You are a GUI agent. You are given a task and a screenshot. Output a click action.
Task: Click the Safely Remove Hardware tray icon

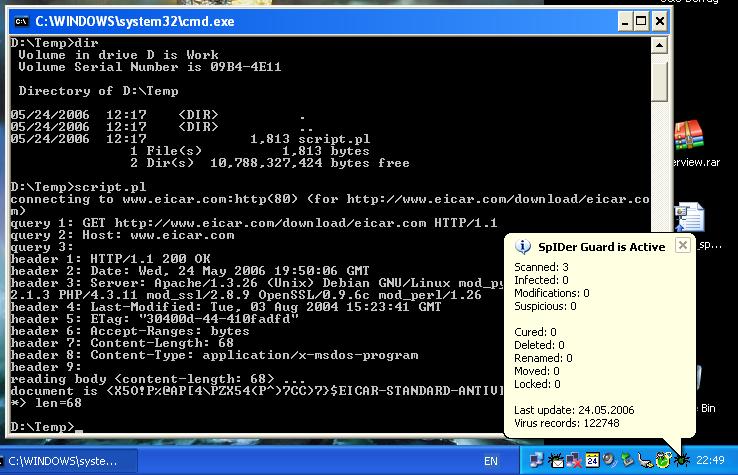point(645,460)
